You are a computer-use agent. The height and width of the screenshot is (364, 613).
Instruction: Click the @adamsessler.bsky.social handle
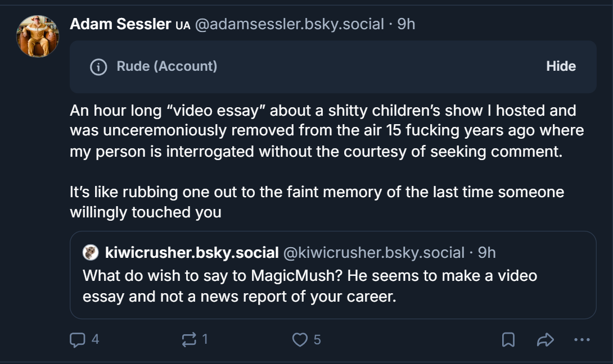[289, 24]
